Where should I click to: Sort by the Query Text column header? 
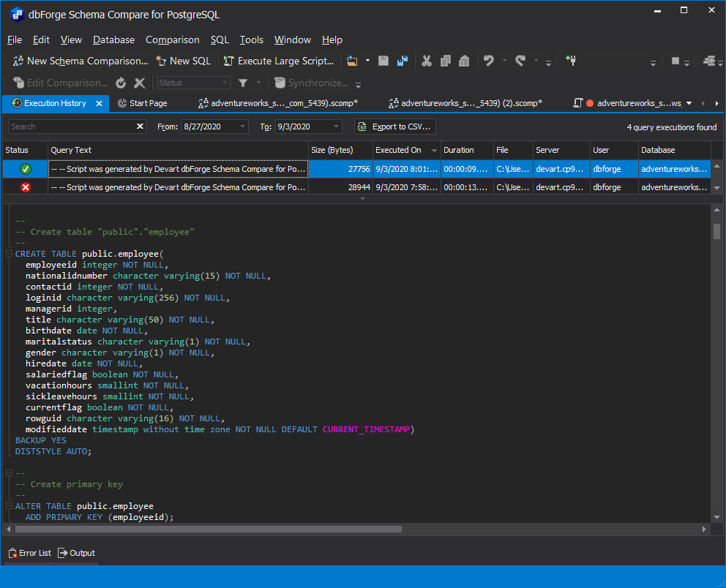[x=179, y=151]
